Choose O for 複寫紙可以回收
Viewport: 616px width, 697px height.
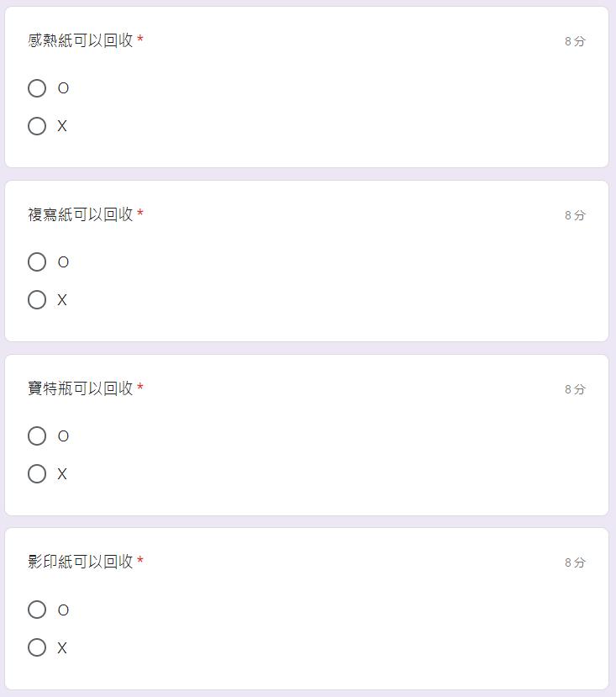pos(37,262)
